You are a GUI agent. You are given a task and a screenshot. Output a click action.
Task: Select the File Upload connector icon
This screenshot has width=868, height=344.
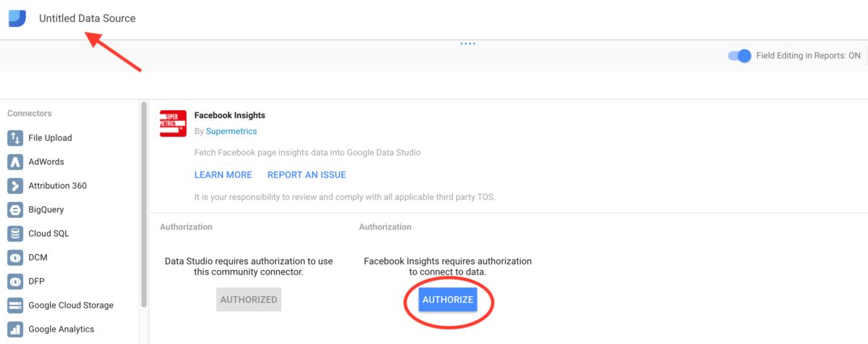coord(16,138)
